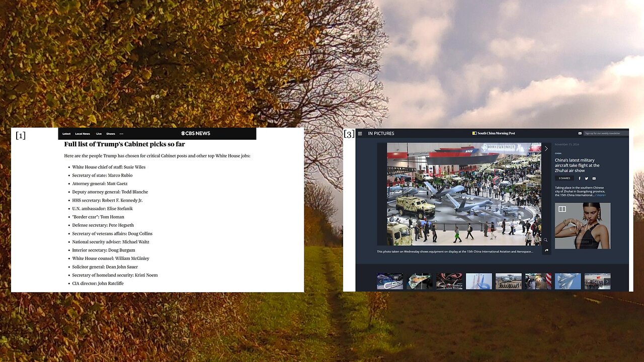Select the red exhibition hall thumbnail
This screenshot has width=644, height=362.
point(449,281)
